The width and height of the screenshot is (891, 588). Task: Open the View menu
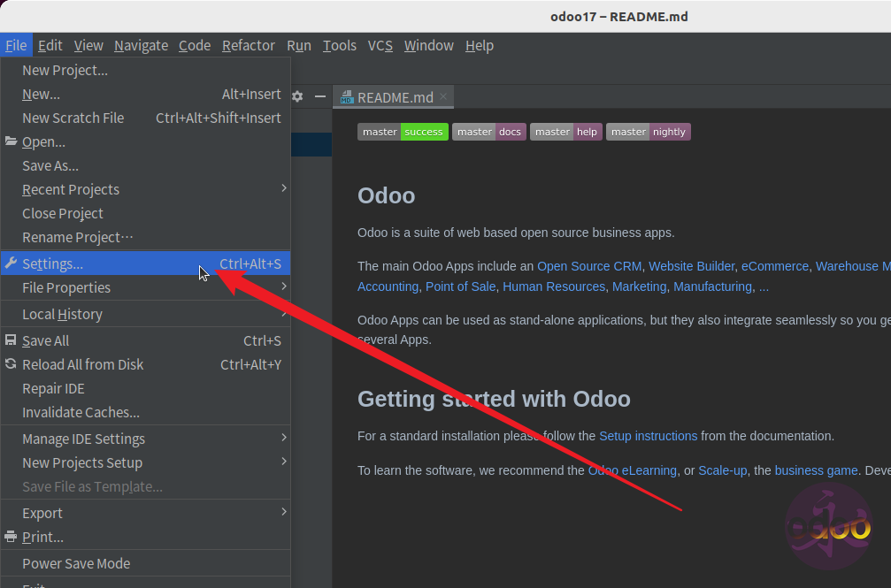(88, 45)
